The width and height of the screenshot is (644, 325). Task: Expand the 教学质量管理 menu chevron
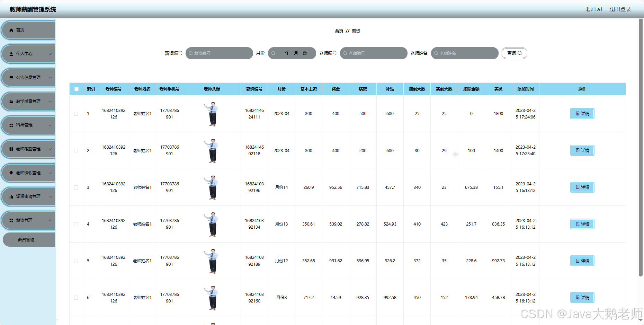50,102
